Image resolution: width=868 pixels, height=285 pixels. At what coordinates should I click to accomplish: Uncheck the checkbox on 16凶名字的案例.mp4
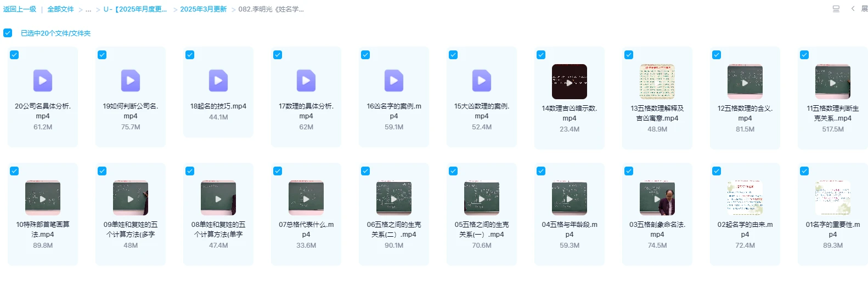point(365,55)
